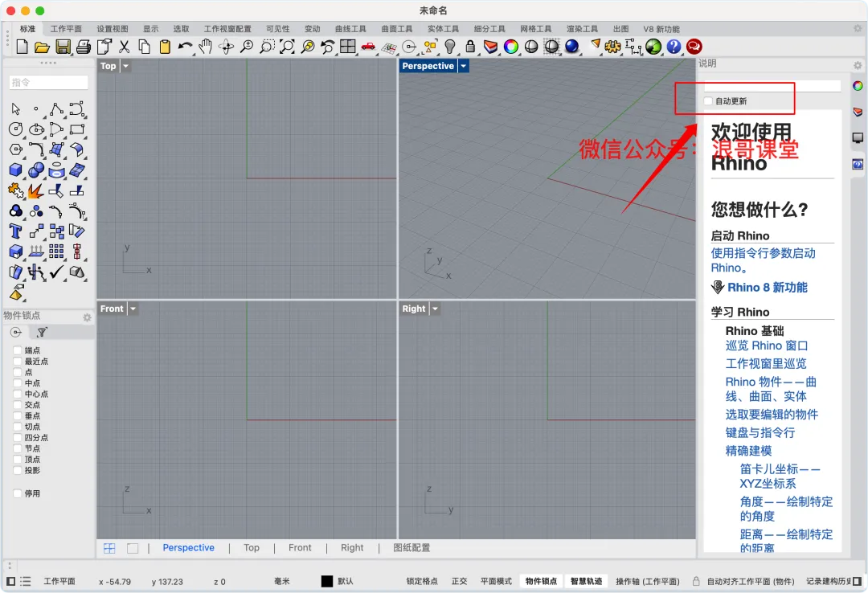This screenshot has width=868, height=593.
Task: Enable the 垂点 object snap checkbox
Action: click(17, 415)
